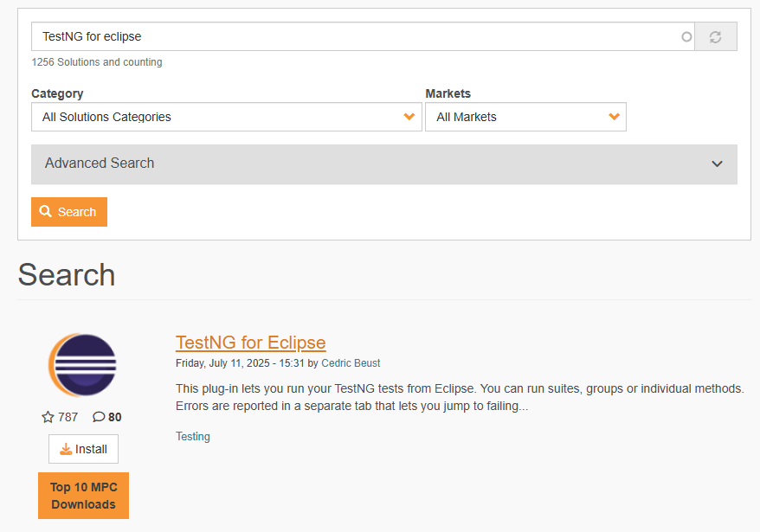
Task: Expand the Advanced Search panel
Action: 383,163
